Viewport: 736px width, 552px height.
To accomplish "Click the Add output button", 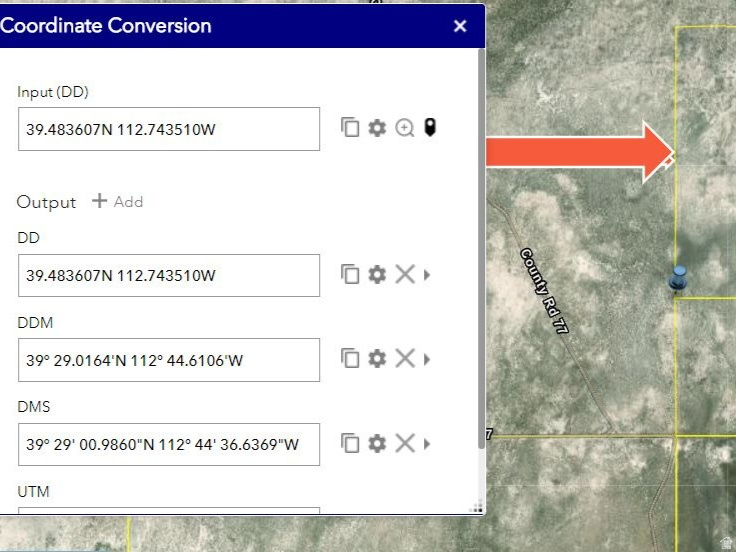I will coord(118,201).
